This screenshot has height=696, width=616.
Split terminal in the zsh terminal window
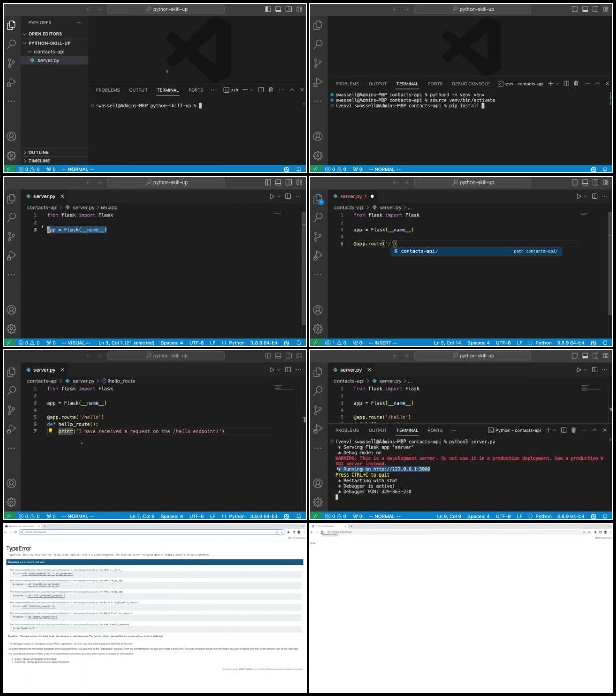[x=261, y=90]
